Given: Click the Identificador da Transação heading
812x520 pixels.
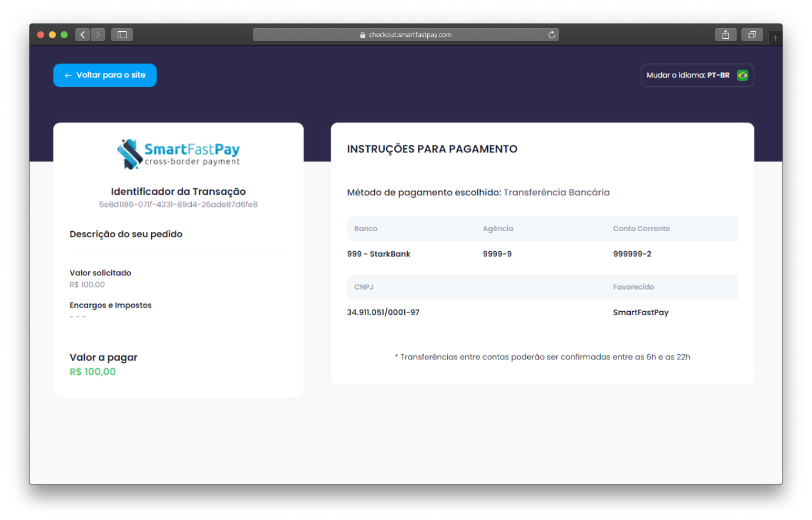Looking at the screenshot, I should 178,192.
